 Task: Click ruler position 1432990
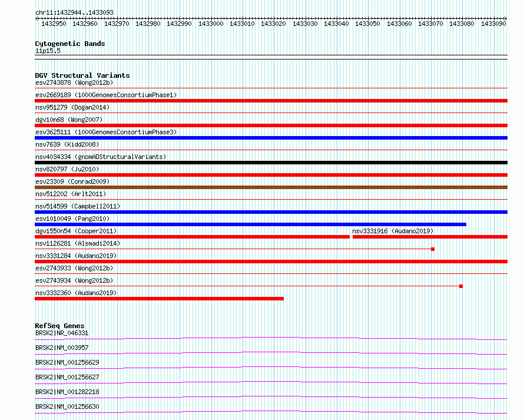point(179,24)
